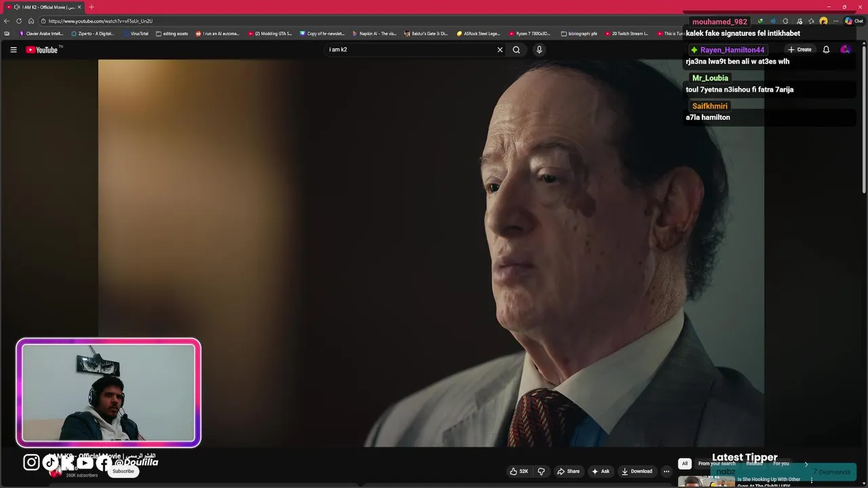This screenshot has width=868, height=488.
Task: Click the video player to pause playback
Action: [x=431, y=253]
